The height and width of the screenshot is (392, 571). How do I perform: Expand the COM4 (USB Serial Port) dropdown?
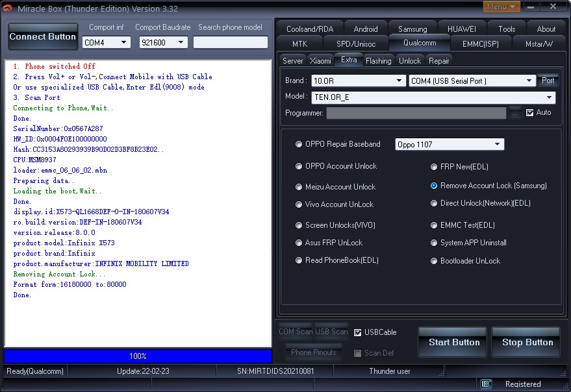pyautogui.click(x=472, y=81)
